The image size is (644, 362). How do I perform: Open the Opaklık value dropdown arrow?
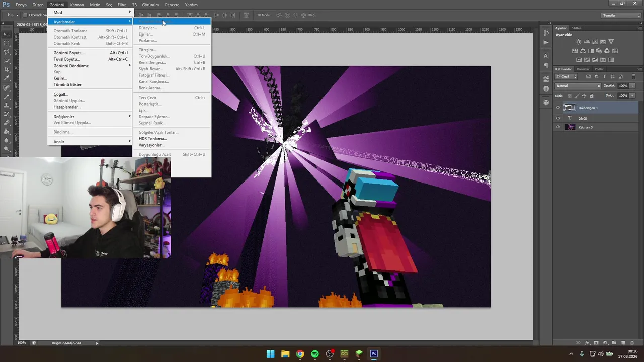(632, 86)
